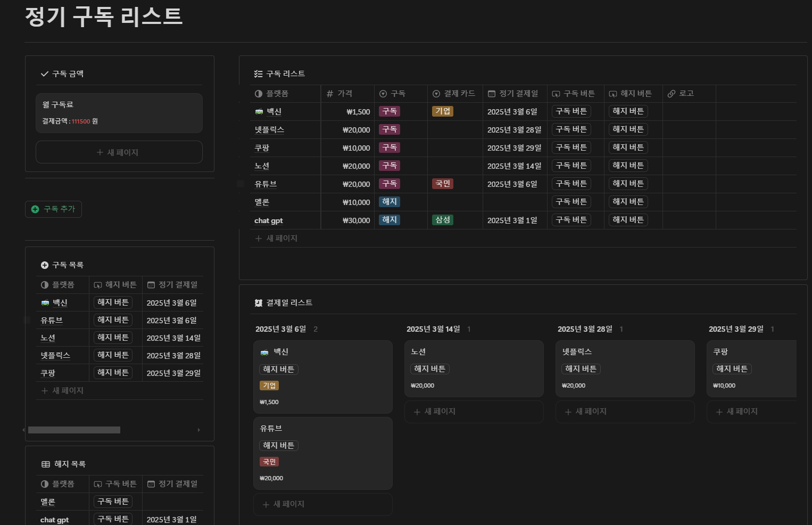
Task: Open the 구독 status tag for 넷플릭스
Action: (x=390, y=129)
